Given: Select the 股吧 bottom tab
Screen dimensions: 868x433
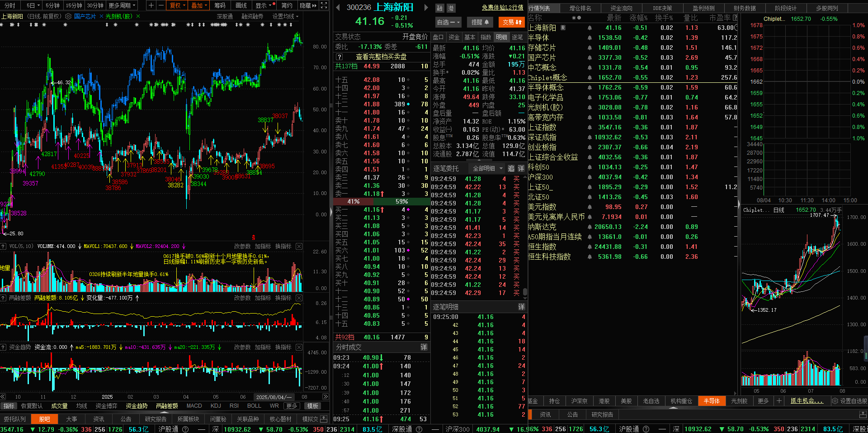Looking at the screenshot, I should tap(45, 419).
